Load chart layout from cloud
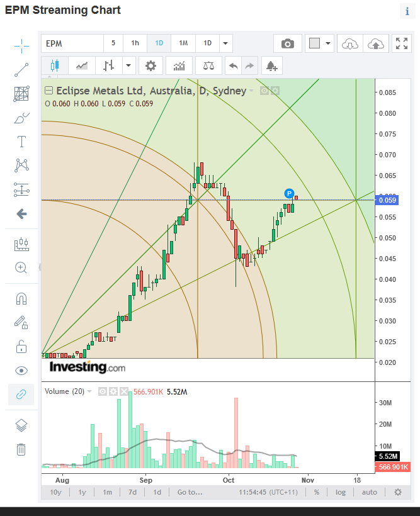Screen dimensions: 420x516 click(x=350, y=43)
